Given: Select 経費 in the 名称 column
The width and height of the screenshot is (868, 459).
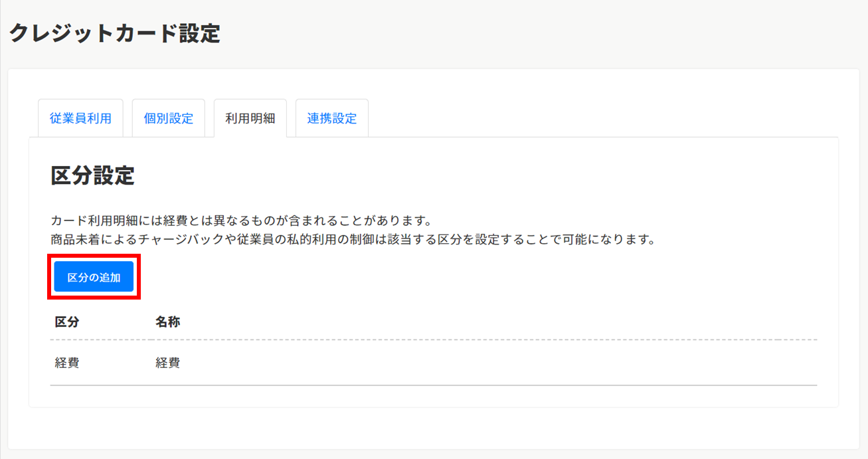Looking at the screenshot, I should click(x=167, y=363).
